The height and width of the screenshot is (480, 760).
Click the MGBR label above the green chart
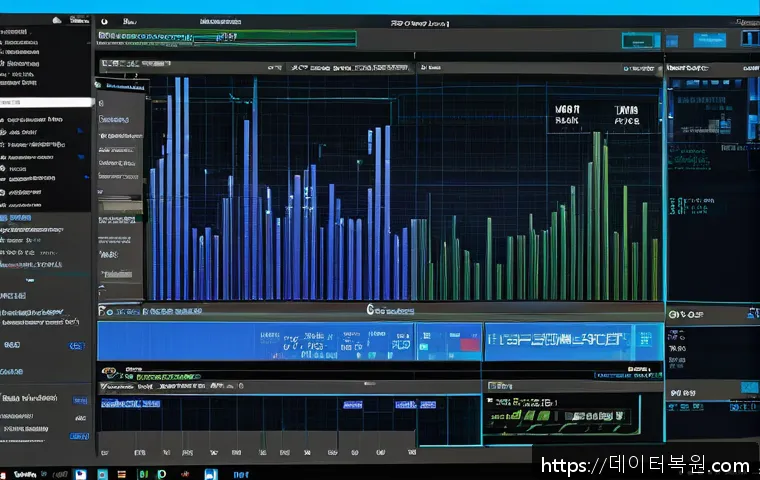566,112
